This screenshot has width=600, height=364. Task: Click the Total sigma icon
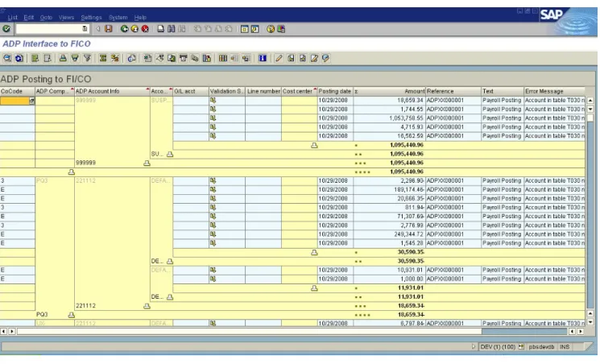point(103,58)
